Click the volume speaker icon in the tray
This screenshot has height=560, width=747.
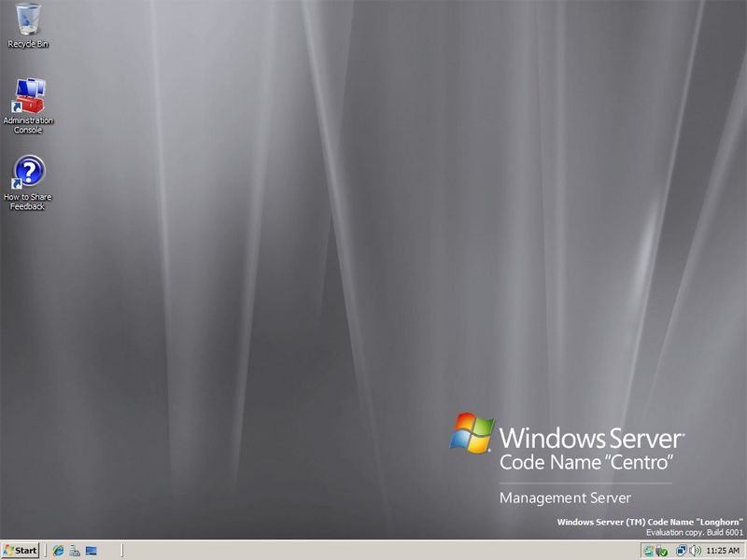point(694,550)
